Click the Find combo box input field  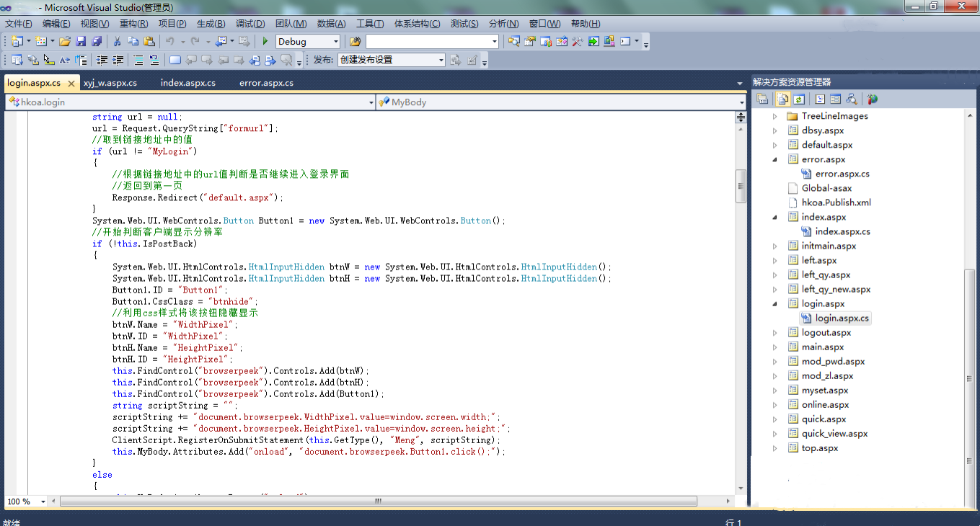[432, 41]
